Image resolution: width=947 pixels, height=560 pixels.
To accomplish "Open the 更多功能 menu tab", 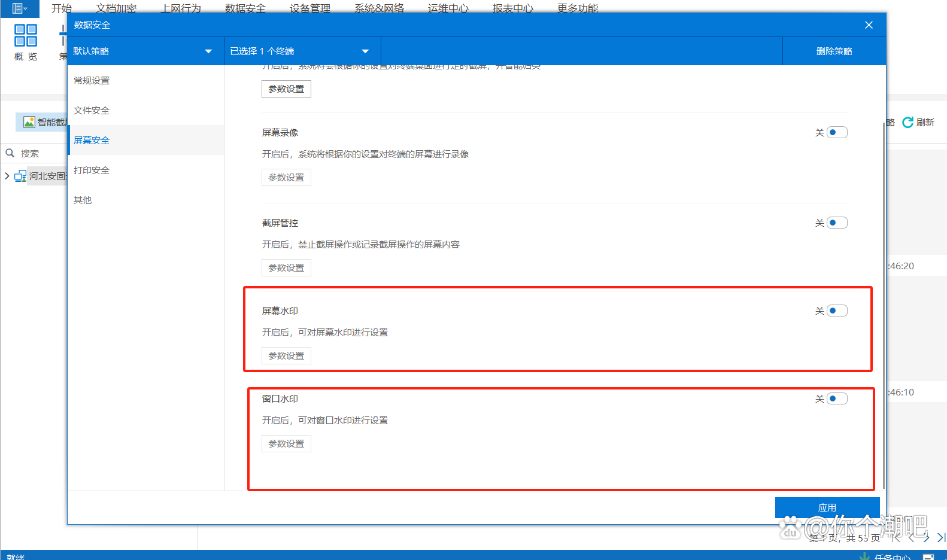I will click(x=578, y=8).
